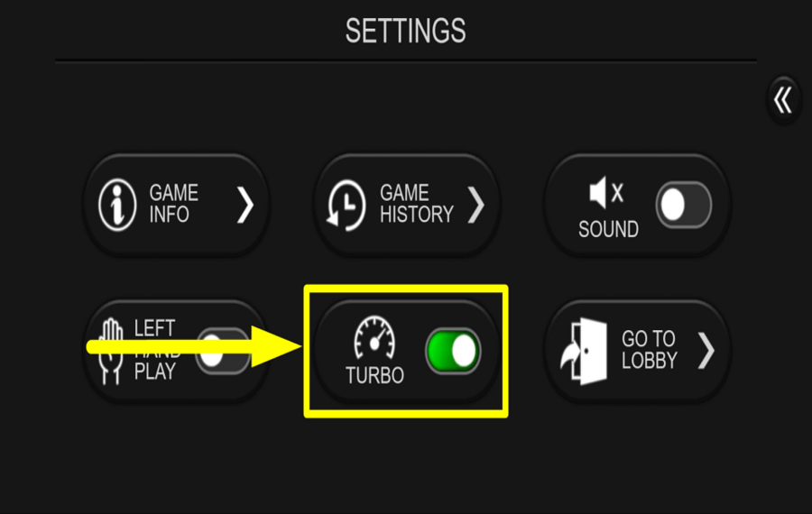The width and height of the screenshot is (812, 514).
Task: Expand Game Info with its chevron arrow
Action: click(245, 205)
